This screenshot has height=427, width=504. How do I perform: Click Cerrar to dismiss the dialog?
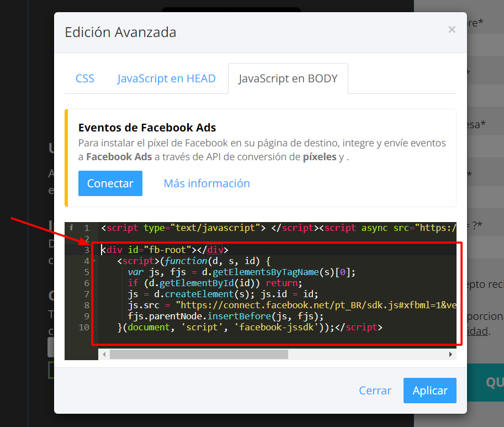click(375, 391)
